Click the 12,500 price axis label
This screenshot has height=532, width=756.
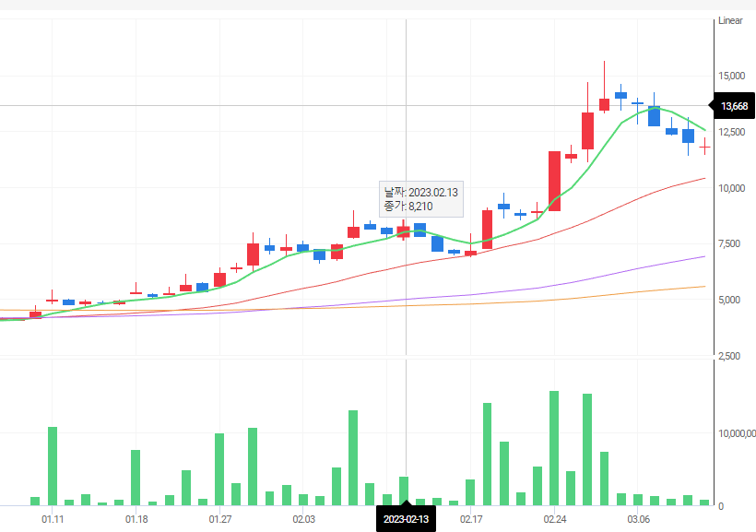(731, 132)
